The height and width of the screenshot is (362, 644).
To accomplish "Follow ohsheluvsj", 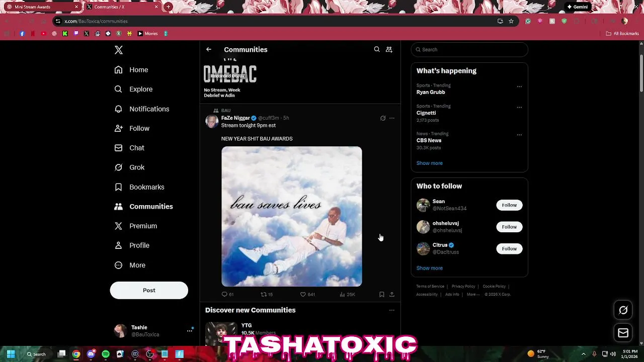I will click(x=509, y=227).
